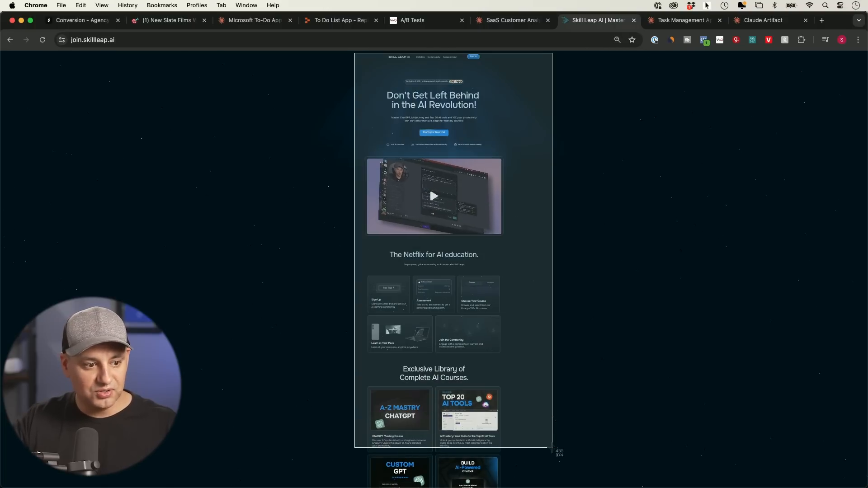Click the battery status icon
The image size is (868, 488).
791,5
